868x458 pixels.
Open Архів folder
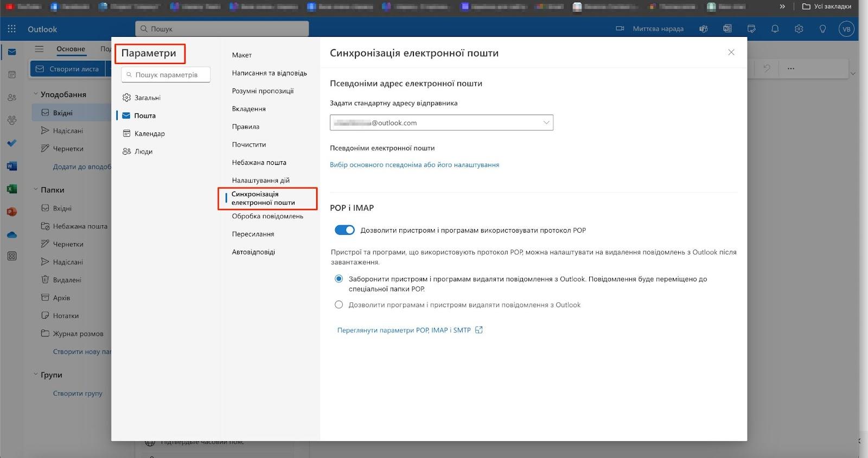coord(61,298)
